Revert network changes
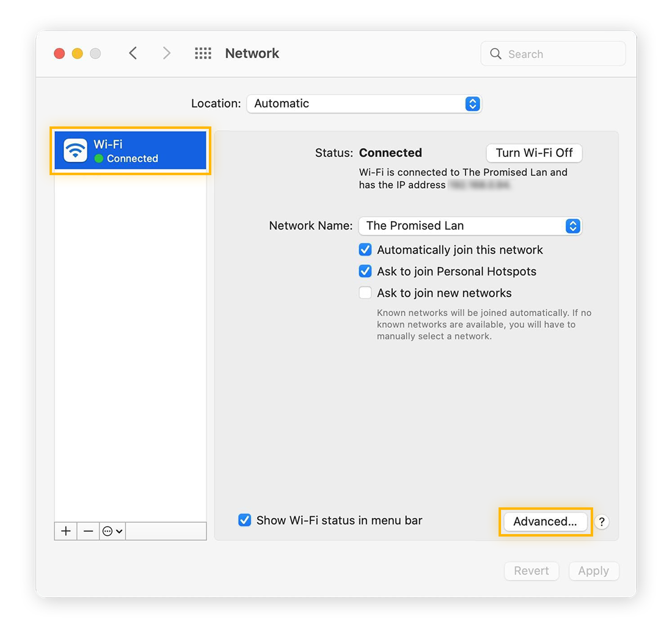Image resolution: width=672 pixels, height=630 pixels. (531, 571)
